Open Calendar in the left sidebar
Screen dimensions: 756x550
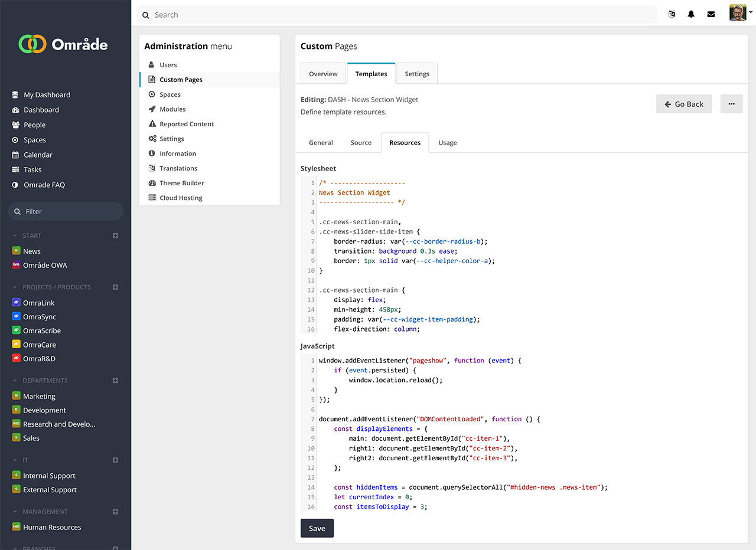click(38, 155)
